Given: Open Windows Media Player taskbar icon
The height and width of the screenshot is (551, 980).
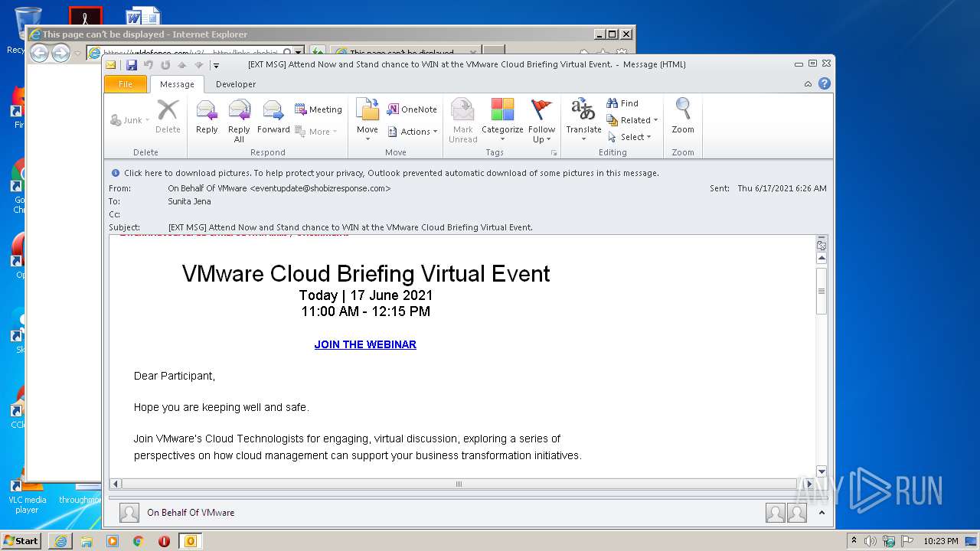Looking at the screenshot, I should coord(113,541).
